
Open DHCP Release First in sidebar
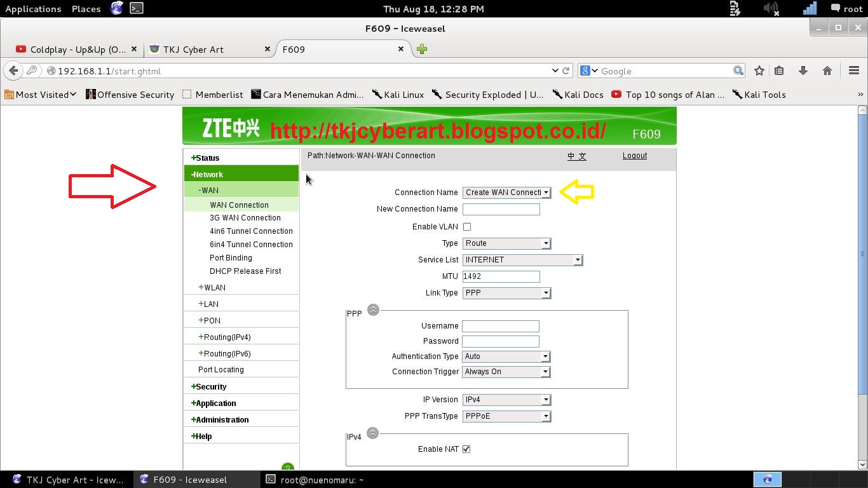click(245, 271)
